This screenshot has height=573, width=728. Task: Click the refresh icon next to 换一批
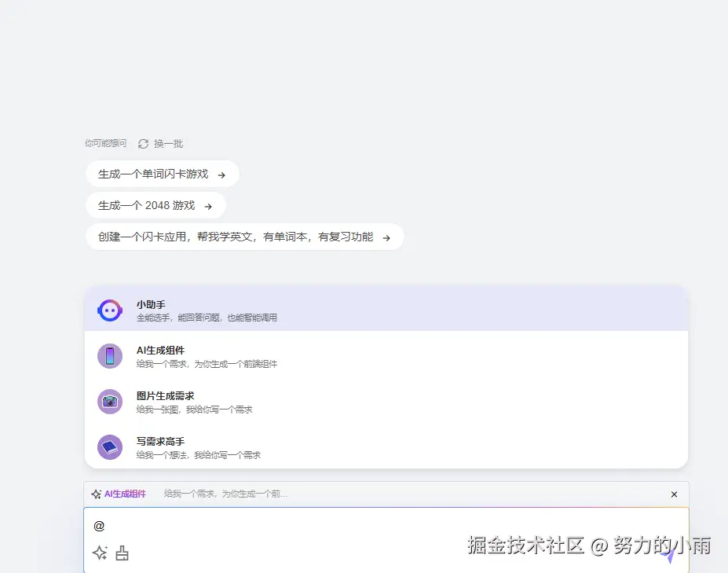(143, 143)
